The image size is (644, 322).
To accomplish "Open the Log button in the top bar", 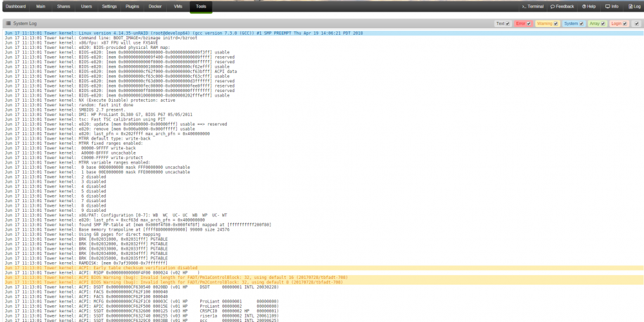I will pos(634,6).
